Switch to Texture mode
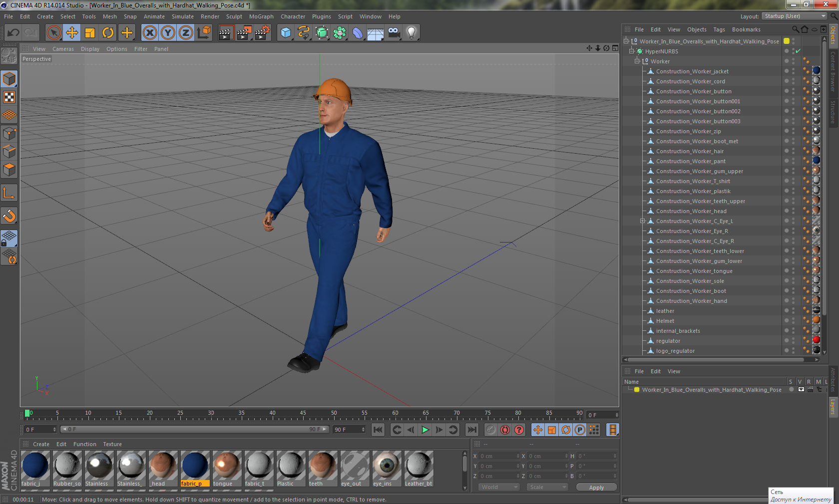 coord(9,97)
